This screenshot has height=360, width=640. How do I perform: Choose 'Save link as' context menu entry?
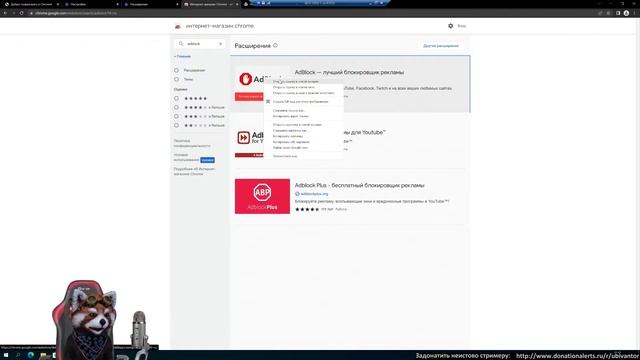click(304, 111)
